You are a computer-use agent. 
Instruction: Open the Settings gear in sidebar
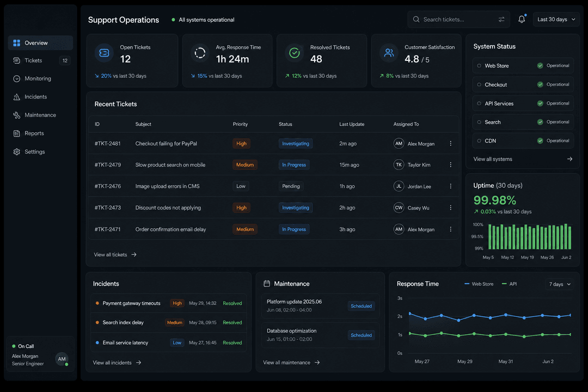16,152
